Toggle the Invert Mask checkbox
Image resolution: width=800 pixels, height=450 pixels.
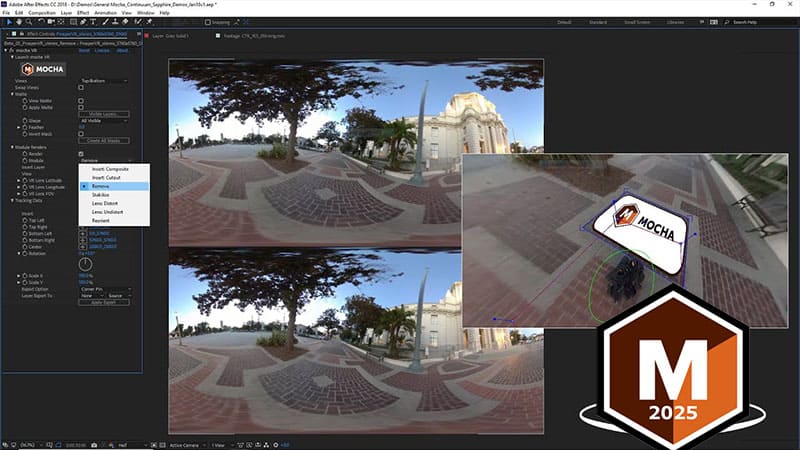coord(81,134)
